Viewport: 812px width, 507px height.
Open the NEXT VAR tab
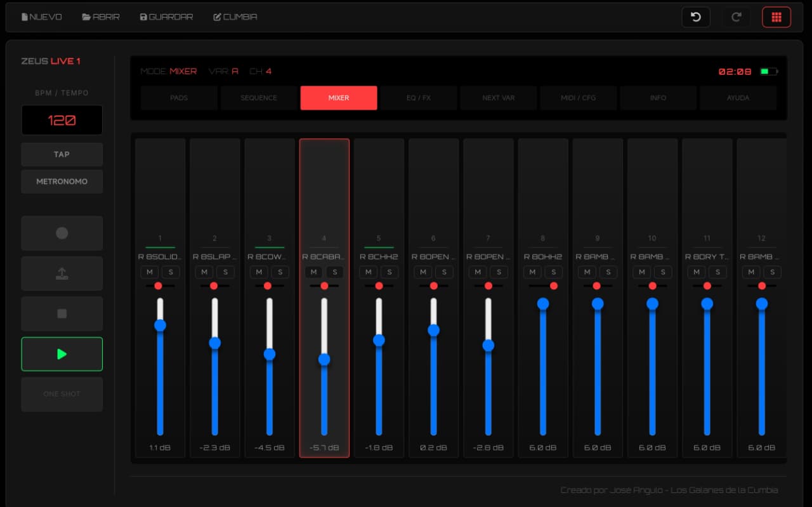point(499,98)
